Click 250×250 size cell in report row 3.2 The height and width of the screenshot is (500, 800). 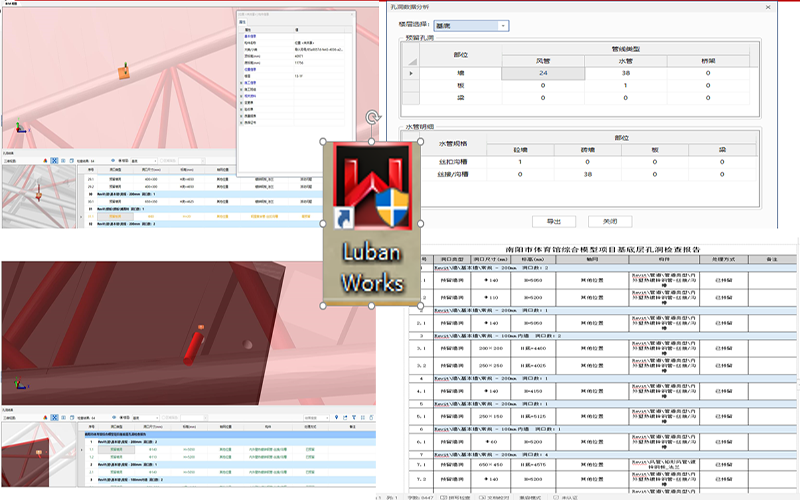click(491, 365)
